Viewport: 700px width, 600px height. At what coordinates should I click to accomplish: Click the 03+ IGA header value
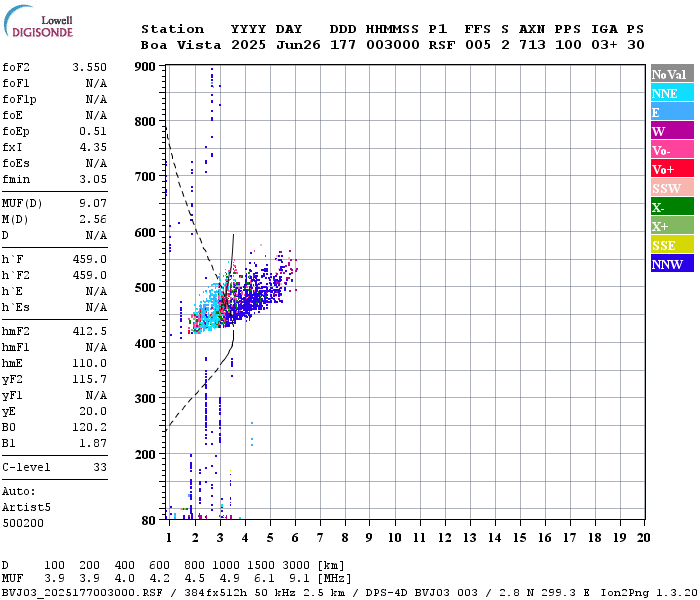pyautogui.click(x=604, y=45)
